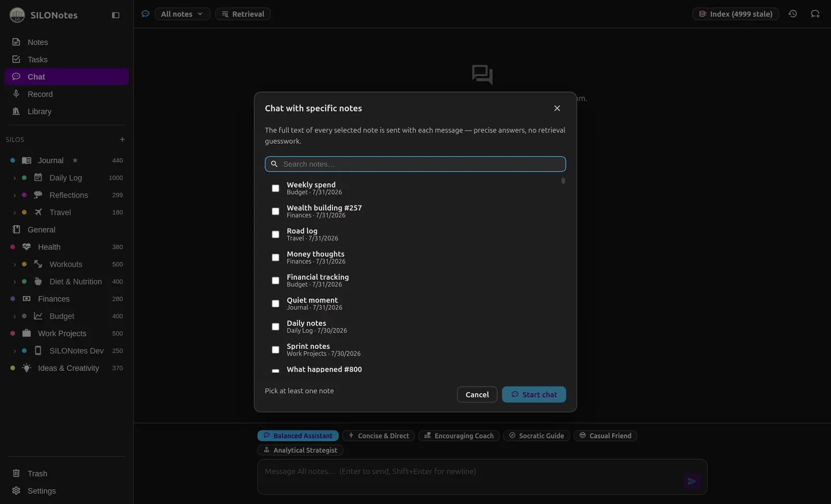Select Balanced Assistant persona

tap(298, 435)
